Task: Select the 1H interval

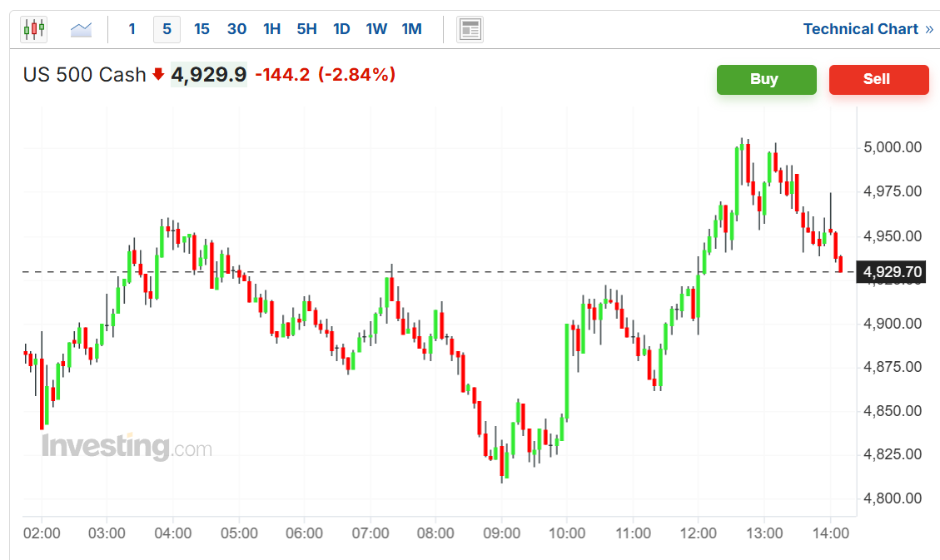Action: (271, 29)
